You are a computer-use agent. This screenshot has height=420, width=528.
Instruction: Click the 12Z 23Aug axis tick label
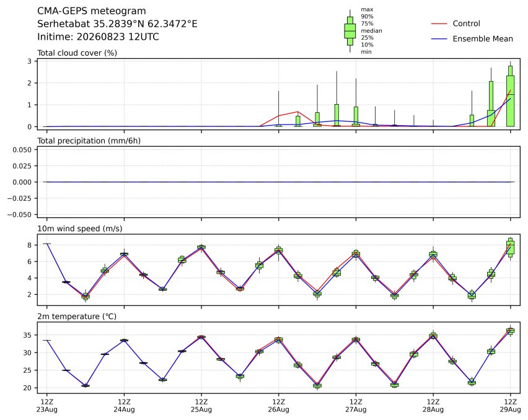tap(47, 406)
